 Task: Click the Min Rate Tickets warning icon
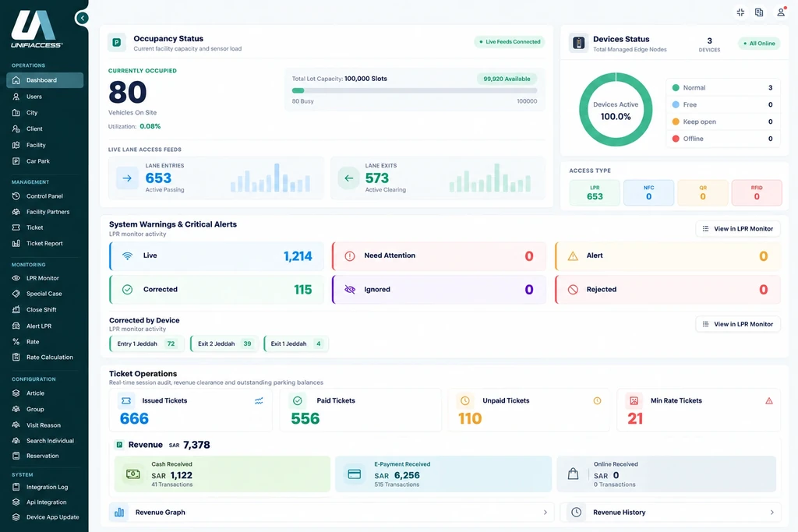(x=769, y=401)
